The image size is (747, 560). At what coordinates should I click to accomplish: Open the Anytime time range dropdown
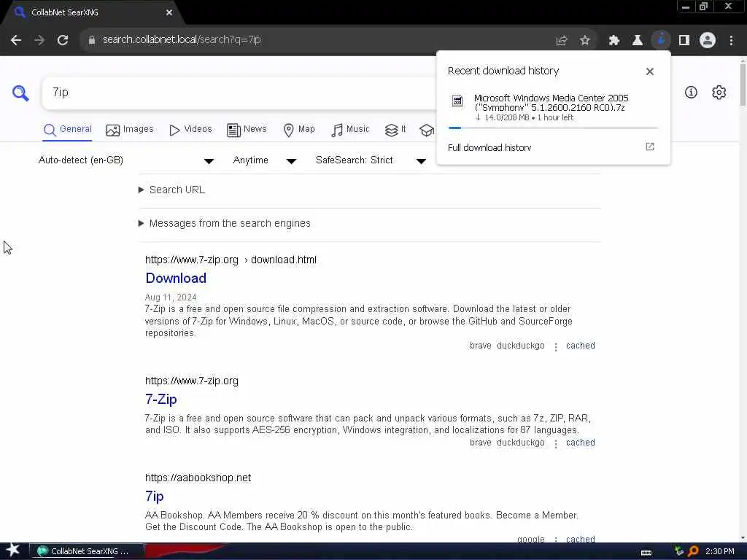tap(265, 160)
